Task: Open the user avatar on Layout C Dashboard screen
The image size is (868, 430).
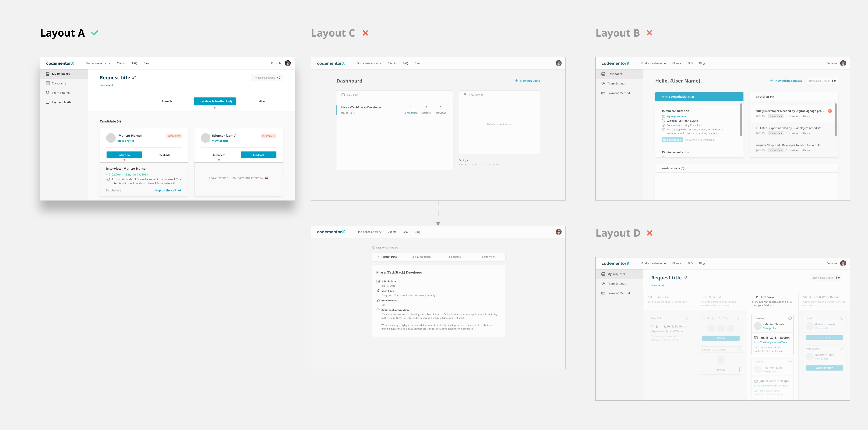Action: tap(559, 63)
